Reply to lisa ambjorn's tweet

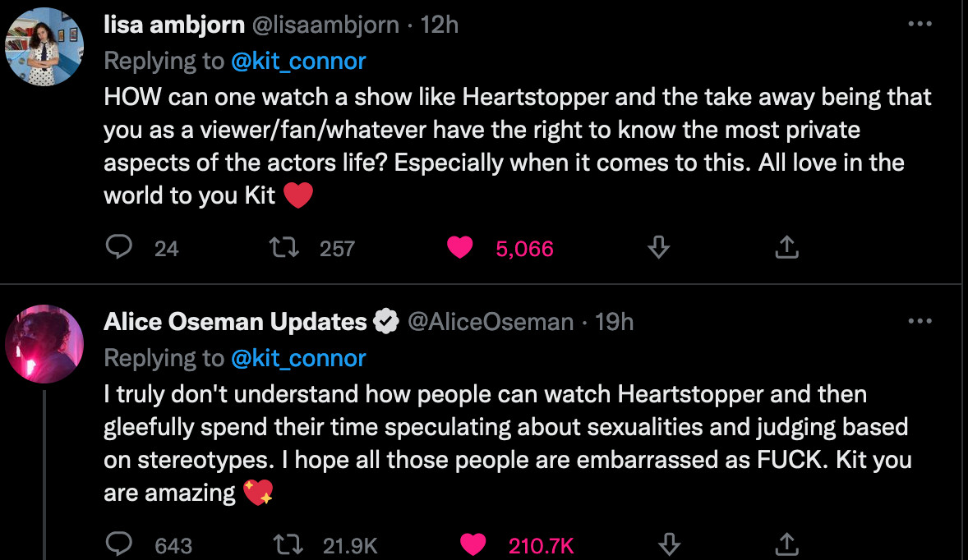coord(119,247)
